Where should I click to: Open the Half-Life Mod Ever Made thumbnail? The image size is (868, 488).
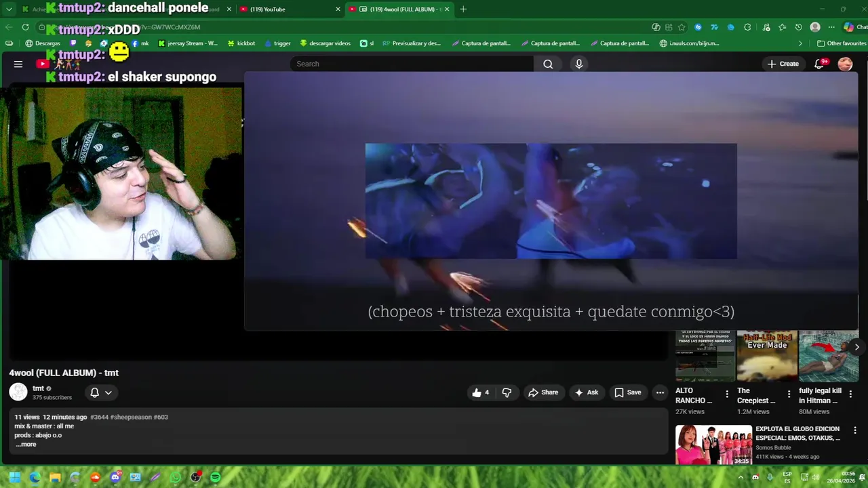click(767, 357)
